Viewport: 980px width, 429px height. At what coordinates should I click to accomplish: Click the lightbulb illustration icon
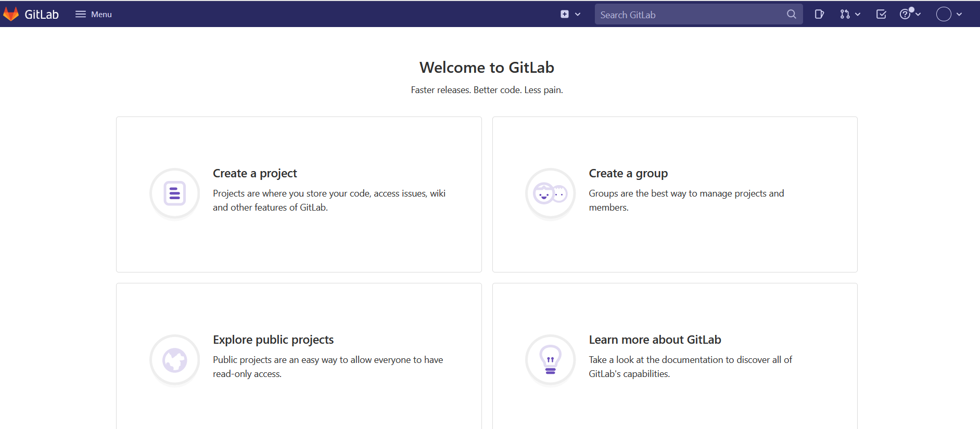point(550,360)
